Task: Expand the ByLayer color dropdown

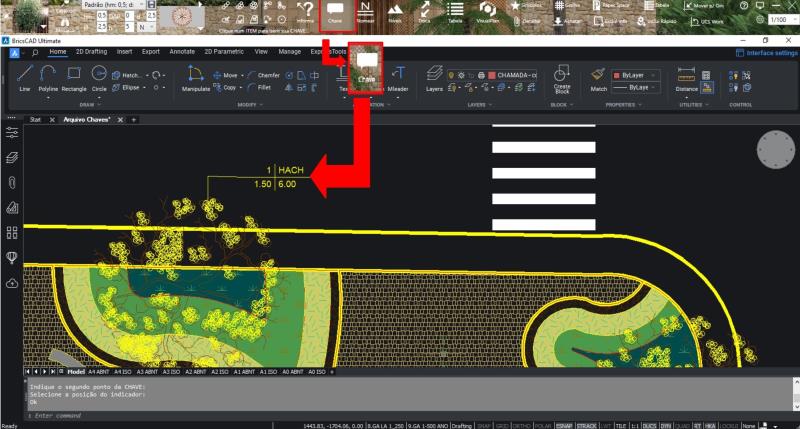Action: [x=638, y=75]
